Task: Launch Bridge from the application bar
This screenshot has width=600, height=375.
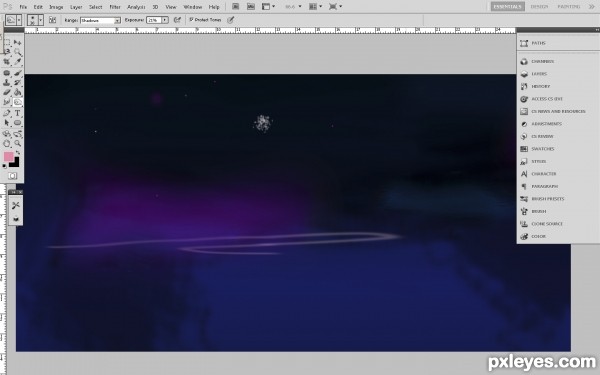Action: point(235,7)
